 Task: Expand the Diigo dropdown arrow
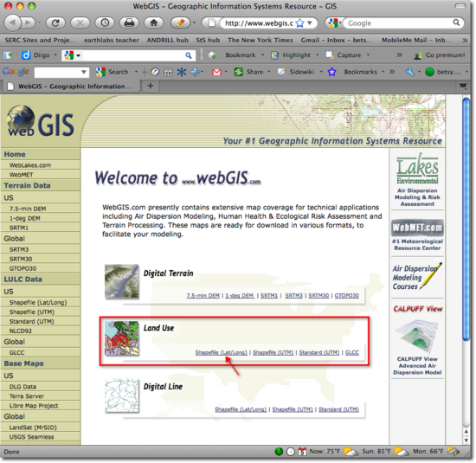click(x=55, y=55)
